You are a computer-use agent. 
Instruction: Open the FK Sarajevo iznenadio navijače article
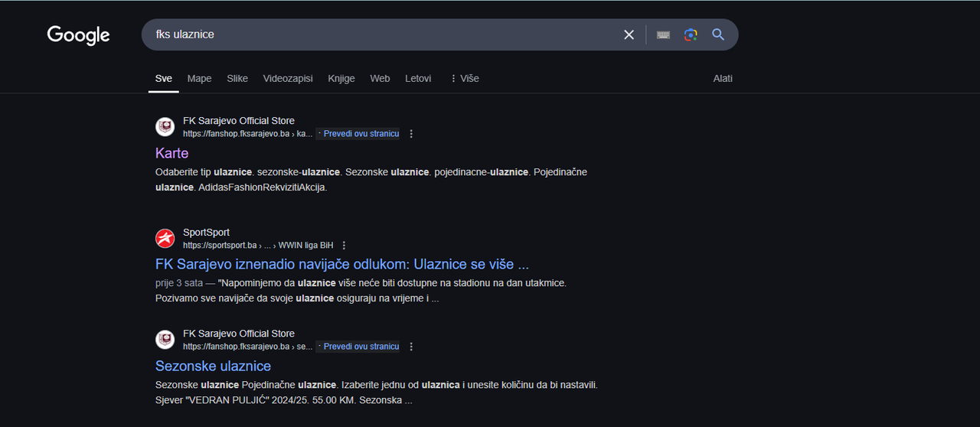(x=342, y=265)
